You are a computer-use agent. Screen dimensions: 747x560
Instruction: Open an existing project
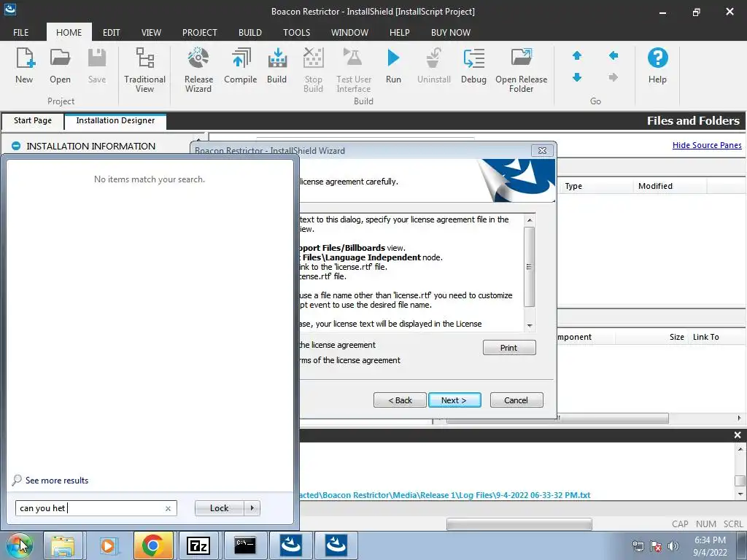pyautogui.click(x=60, y=66)
